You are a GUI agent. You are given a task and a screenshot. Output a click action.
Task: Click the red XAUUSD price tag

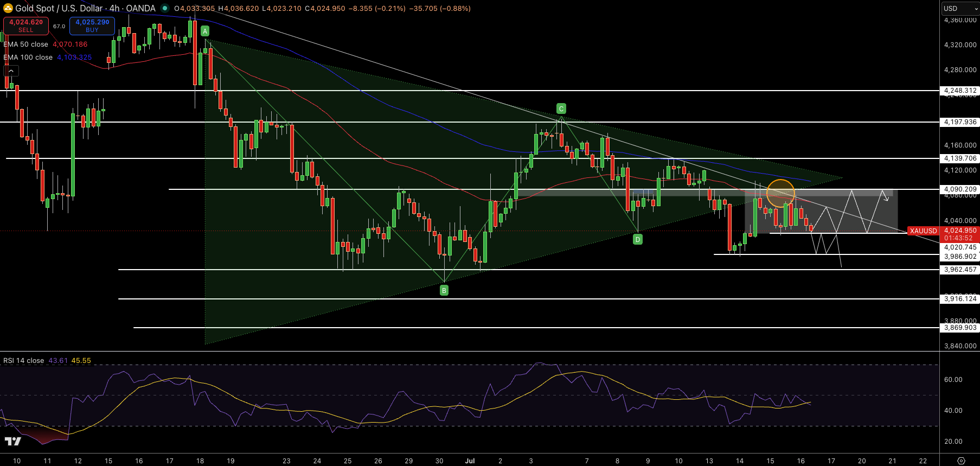(923, 231)
